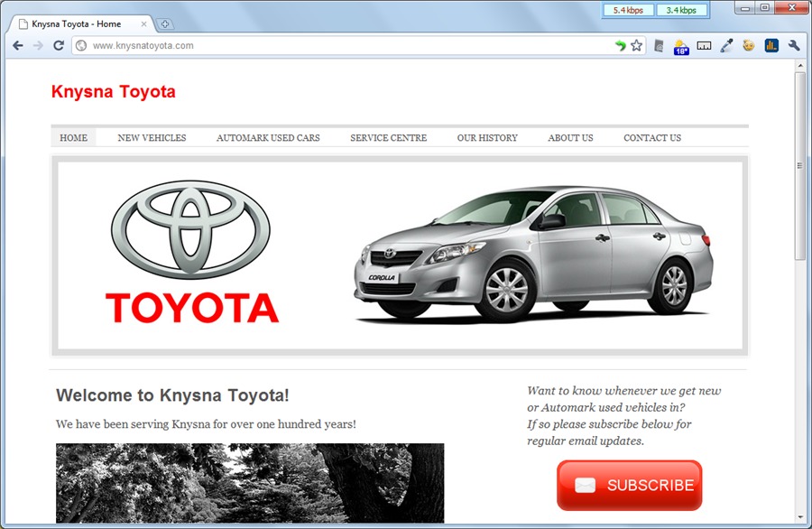Minimize the browser window
Viewport: 812px width, 529px height.
(x=745, y=8)
